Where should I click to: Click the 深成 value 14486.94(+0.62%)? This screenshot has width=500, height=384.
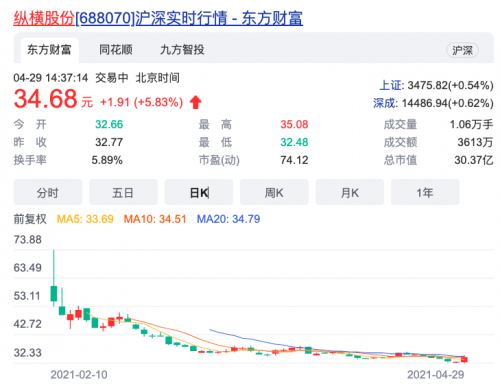(448, 103)
